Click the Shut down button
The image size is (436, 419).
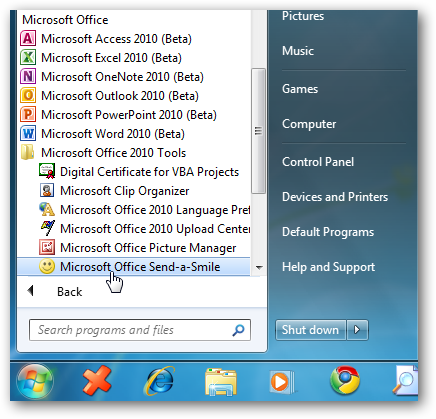311,330
